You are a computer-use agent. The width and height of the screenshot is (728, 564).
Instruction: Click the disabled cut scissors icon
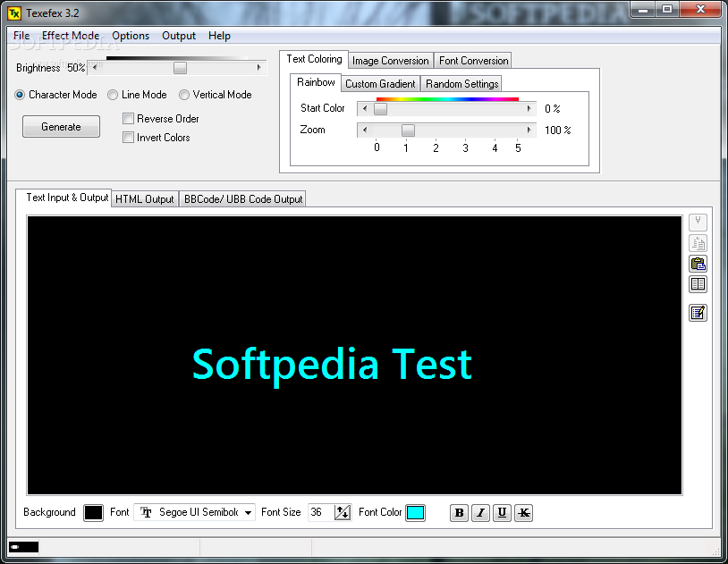point(698,222)
